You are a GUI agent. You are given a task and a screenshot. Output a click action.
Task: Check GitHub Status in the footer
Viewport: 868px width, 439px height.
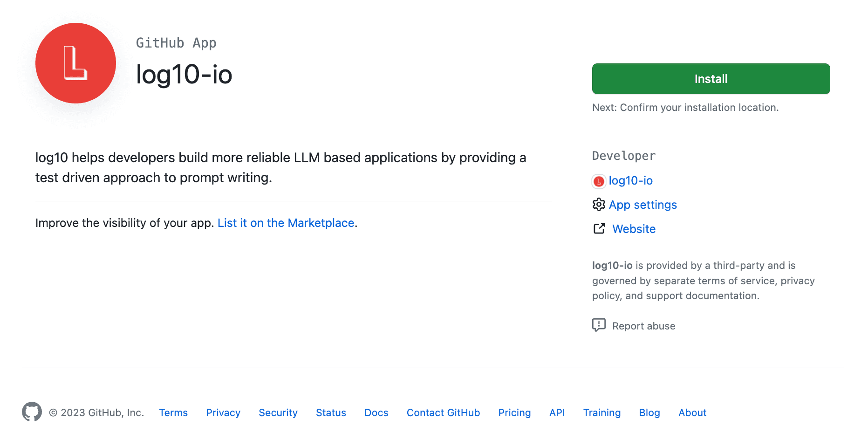pos(331,413)
